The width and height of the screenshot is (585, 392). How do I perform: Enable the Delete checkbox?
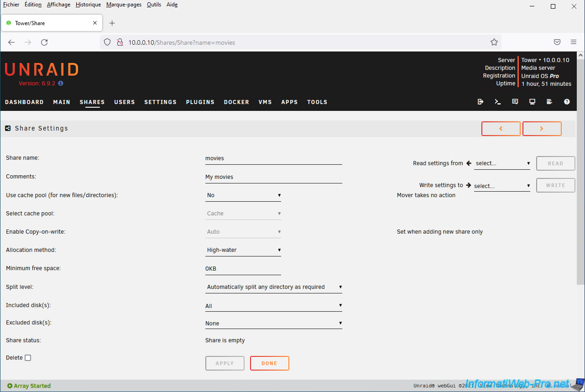(x=28, y=358)
